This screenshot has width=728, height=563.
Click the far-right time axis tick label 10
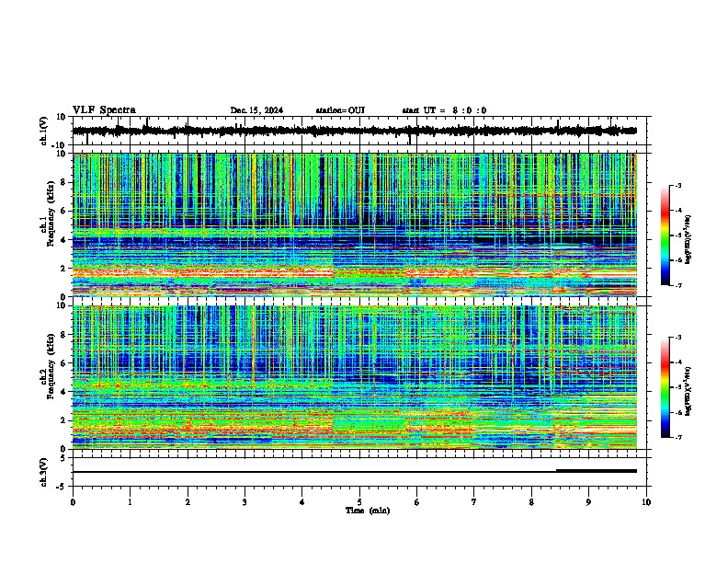646,502
